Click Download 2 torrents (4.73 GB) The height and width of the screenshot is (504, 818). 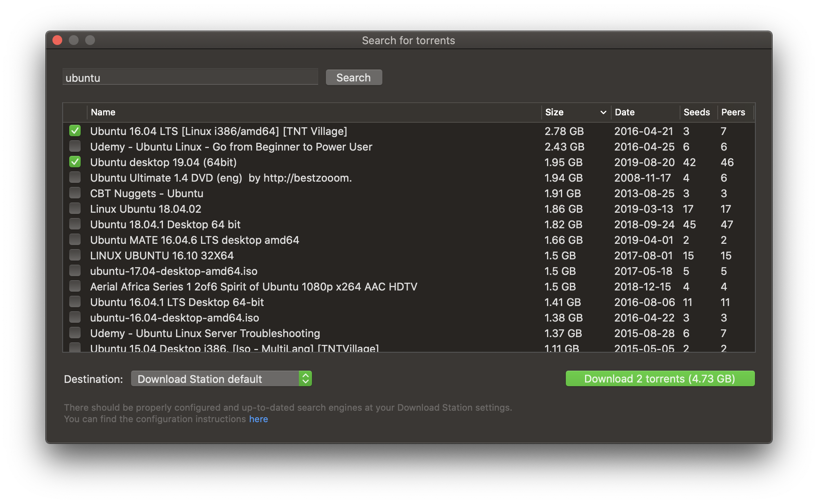coord(660,379)
